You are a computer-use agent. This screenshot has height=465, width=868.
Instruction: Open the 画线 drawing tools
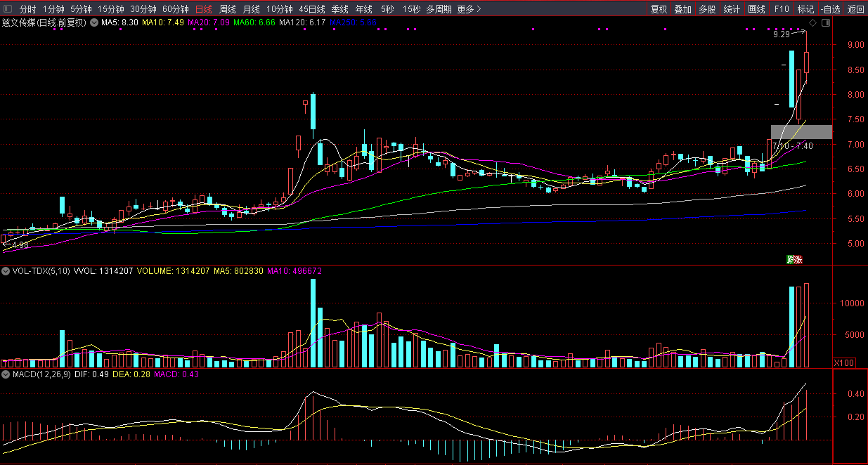[x=756, y=9]
